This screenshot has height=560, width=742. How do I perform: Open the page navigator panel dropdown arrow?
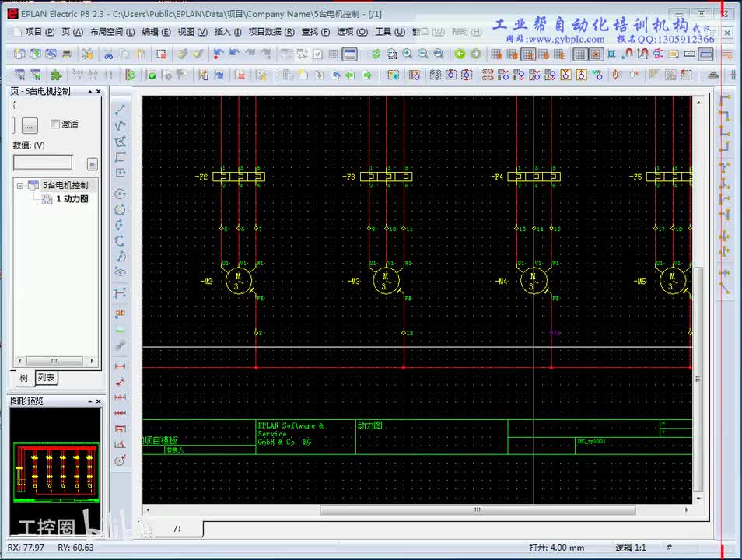(x=90, y=91)
